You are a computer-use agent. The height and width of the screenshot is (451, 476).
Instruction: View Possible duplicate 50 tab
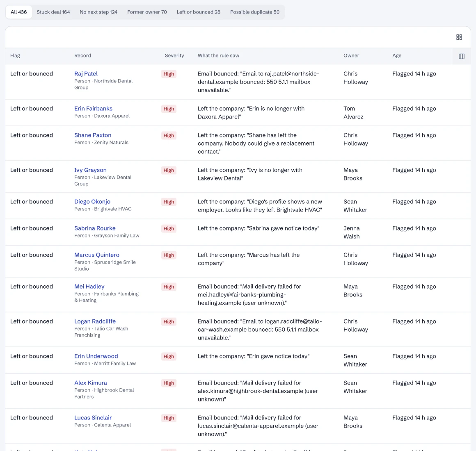click(x=255, y=12)
